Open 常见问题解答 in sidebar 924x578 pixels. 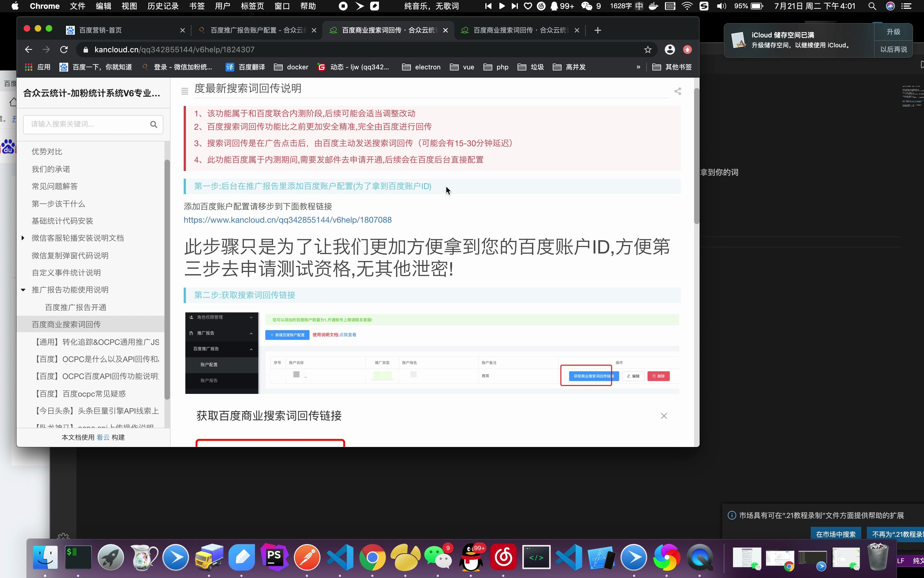pyautogui.click(x=55, y=186)
